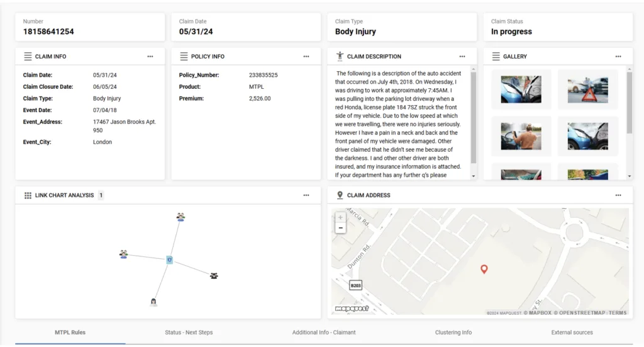644x347 pixels.
Task: Click the red location marker on map
Action: click(484, 270)
